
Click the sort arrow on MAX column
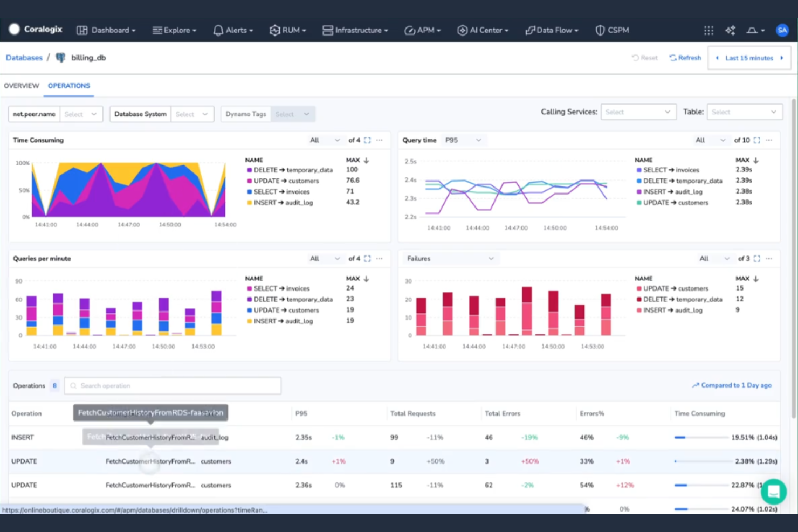[366, 160]
